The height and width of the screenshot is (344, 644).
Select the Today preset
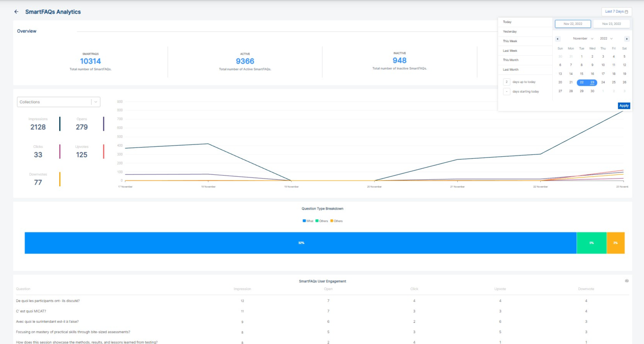click(525, 22)
